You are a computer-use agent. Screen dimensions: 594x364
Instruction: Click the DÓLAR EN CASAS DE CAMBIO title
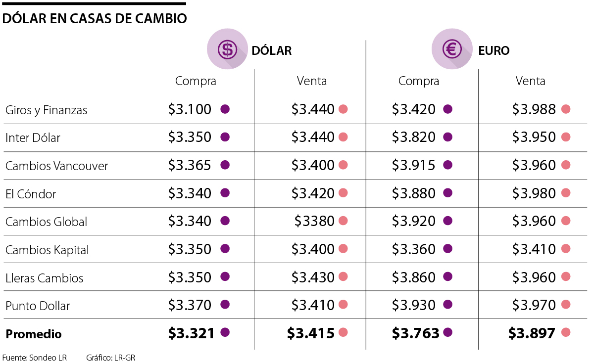coord(95,19)
